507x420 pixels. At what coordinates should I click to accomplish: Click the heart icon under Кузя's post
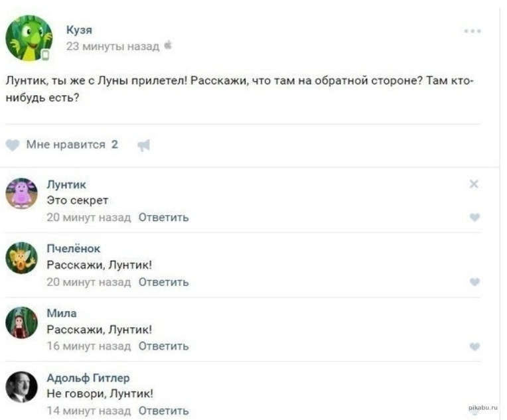(x=13, y=145)
